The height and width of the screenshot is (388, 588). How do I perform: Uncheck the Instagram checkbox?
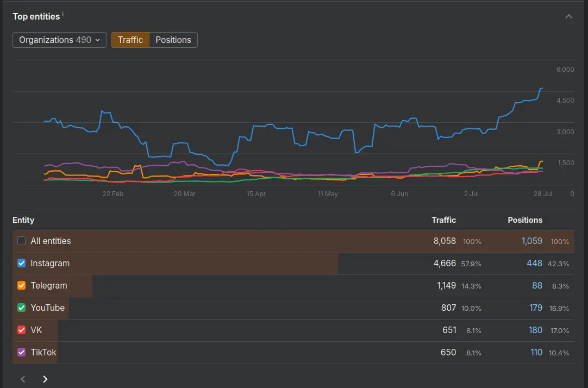(21, 263)
